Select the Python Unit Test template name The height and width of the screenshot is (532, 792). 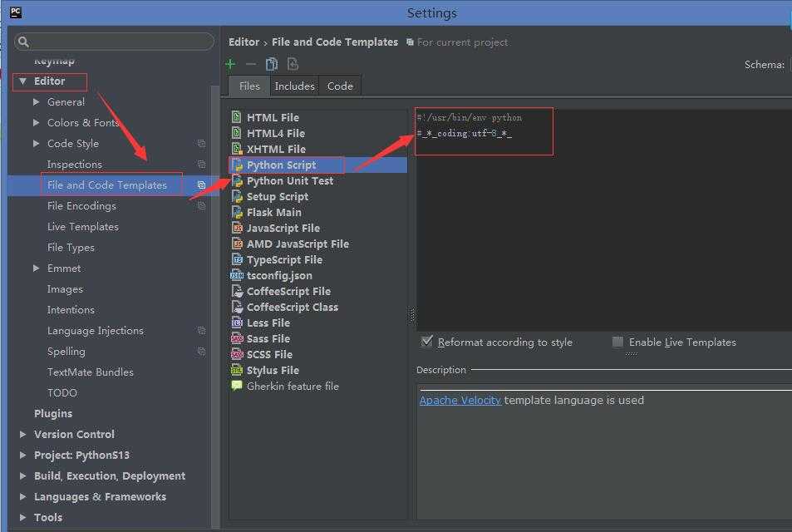pyautogui.click(x=290, y=181)
